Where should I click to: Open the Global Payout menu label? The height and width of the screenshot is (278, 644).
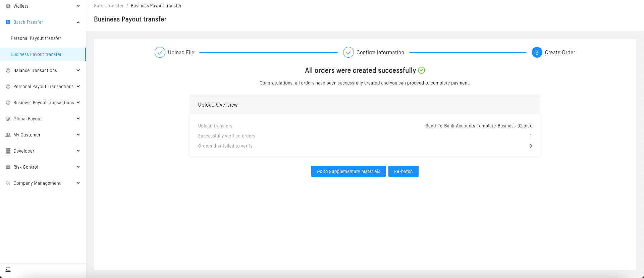coord(28,119)
